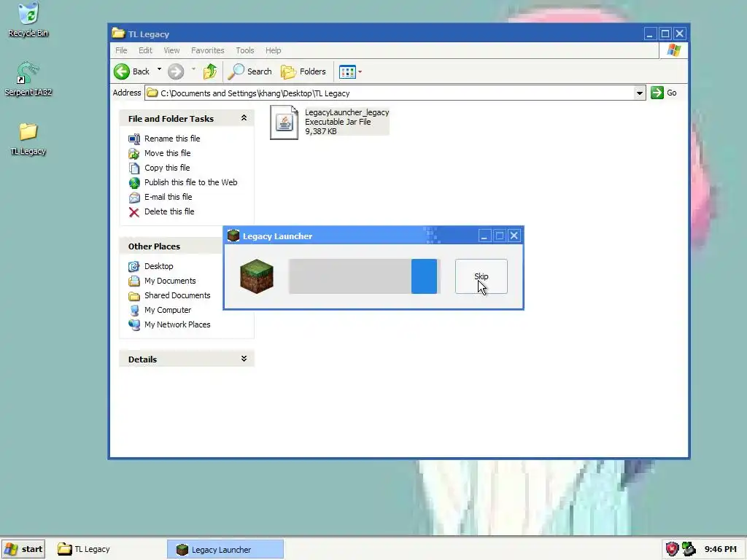
Task: Click E-mail this file
Action: 169,197
